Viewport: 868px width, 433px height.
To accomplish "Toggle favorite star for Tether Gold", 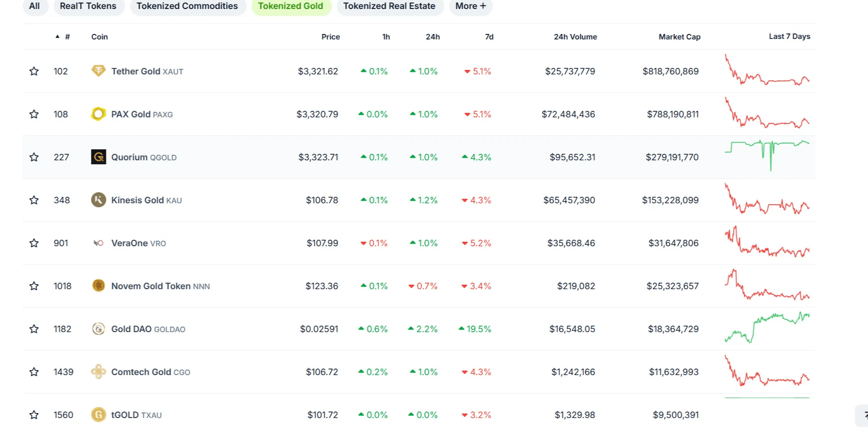I will tap(34, 71).
